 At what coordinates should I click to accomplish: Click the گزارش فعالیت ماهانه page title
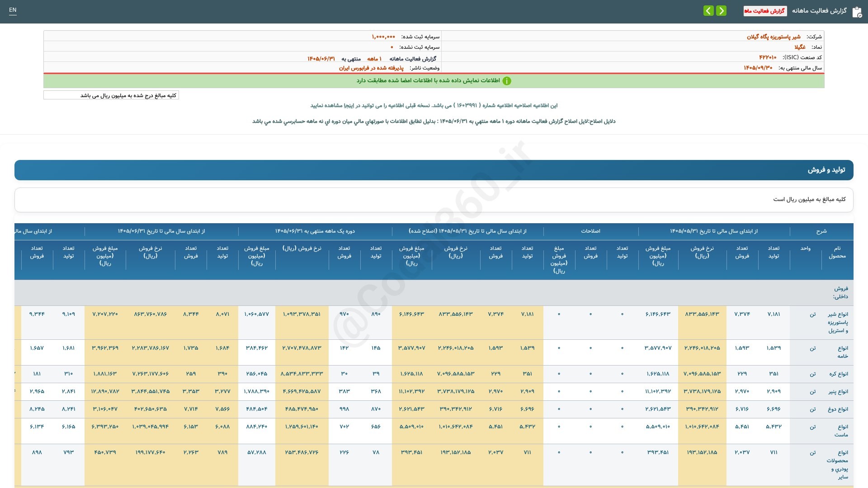click(x=819, y=11)
